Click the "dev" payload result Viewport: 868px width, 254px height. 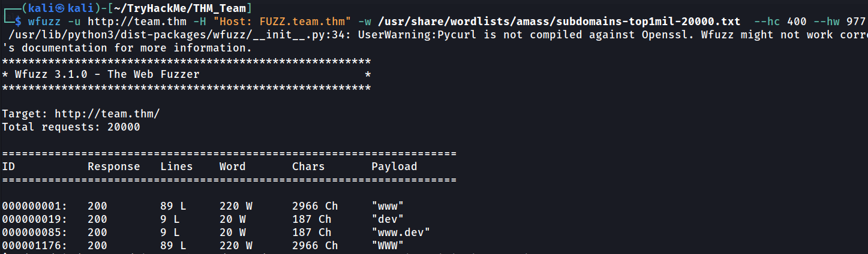point(388,219)
